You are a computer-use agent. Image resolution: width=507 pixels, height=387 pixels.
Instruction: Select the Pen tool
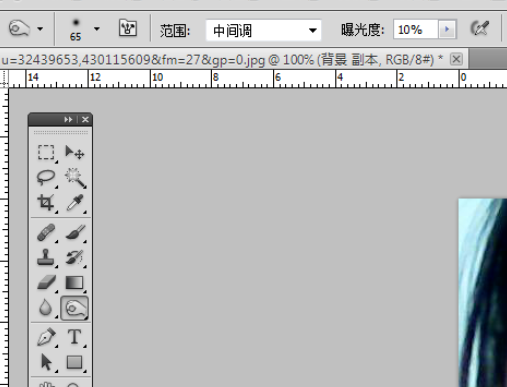click(x=46, y=337)
